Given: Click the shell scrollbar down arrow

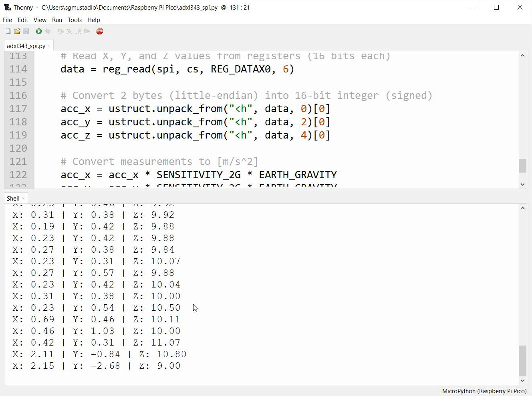Looking at the screenshot, I should [x=522, y=380].
